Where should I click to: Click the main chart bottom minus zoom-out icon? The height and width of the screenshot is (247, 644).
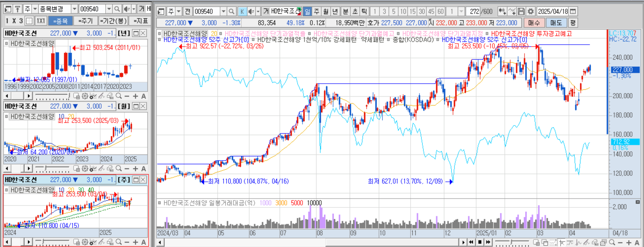click(x=620, y=243)
